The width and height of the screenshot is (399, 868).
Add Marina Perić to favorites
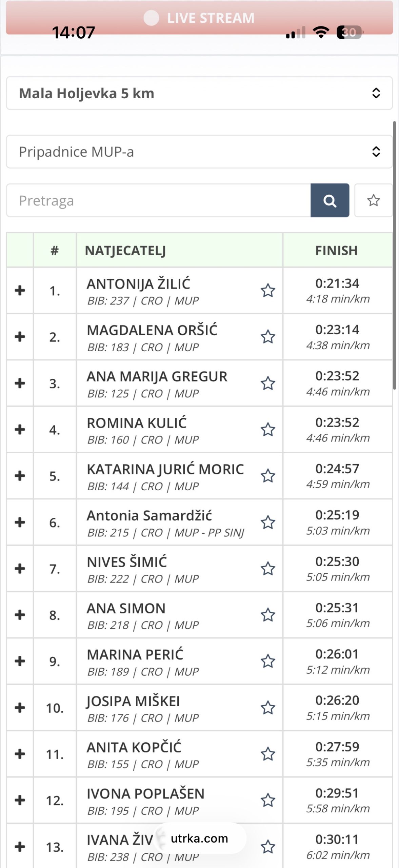point(268,661)
